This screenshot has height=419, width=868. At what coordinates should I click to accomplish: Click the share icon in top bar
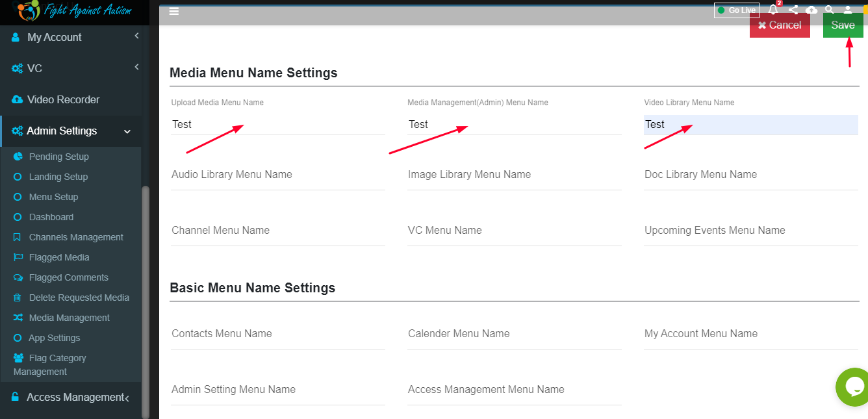coord(793,10)
